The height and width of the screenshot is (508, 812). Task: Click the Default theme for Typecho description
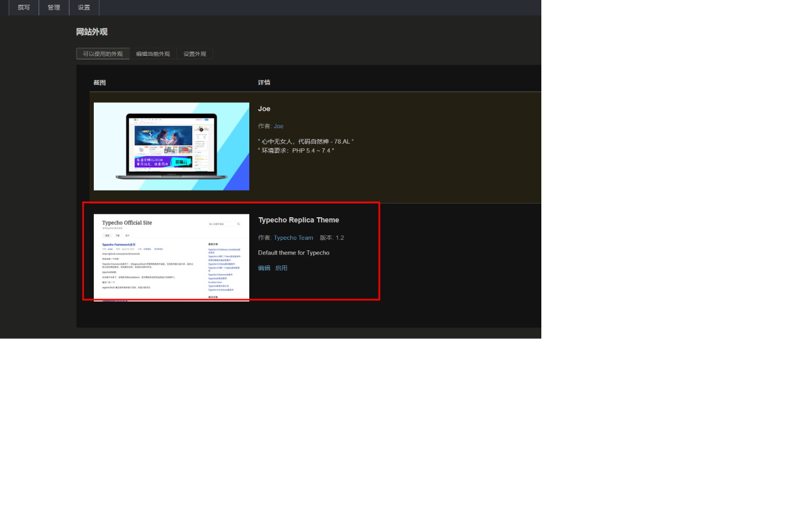pos(294,253)
